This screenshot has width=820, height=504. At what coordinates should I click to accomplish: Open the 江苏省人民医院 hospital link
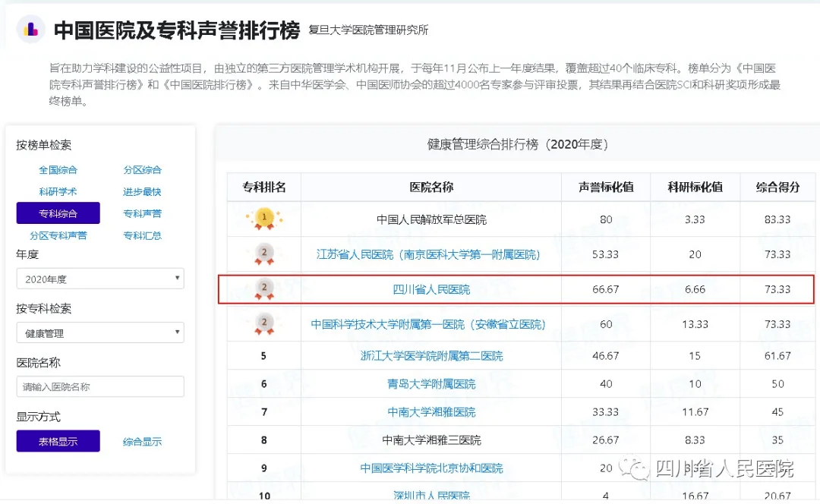428,254
